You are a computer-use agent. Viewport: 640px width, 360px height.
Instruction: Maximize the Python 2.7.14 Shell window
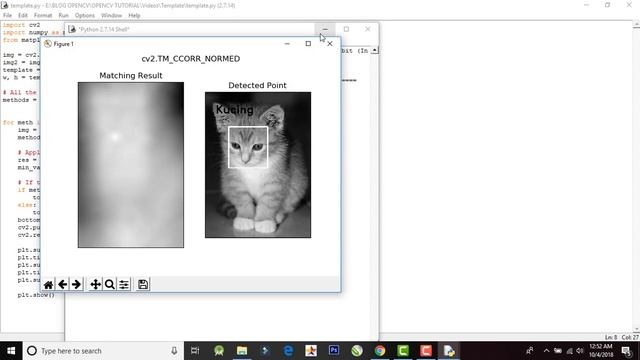coord(346,29)
